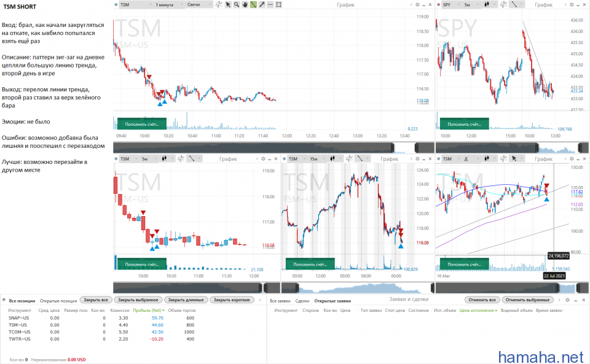Click 'Отменить все' button
Viewport: 590px width, 364px height.
pyautogui.click(x=482, y=300)
